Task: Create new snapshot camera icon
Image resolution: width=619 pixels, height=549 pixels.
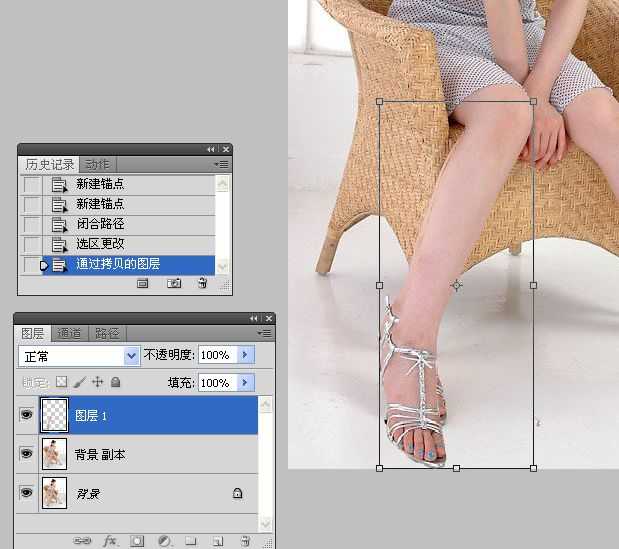Action: 174,283
